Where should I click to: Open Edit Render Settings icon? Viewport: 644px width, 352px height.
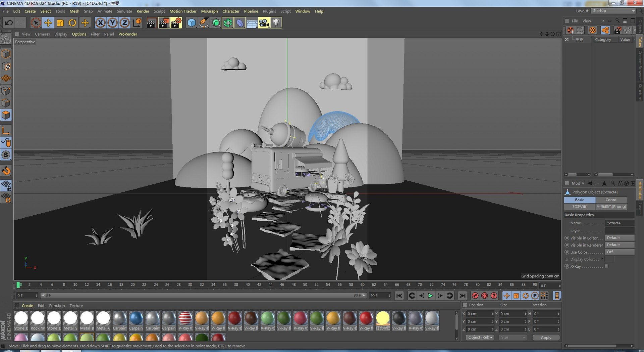176,23
